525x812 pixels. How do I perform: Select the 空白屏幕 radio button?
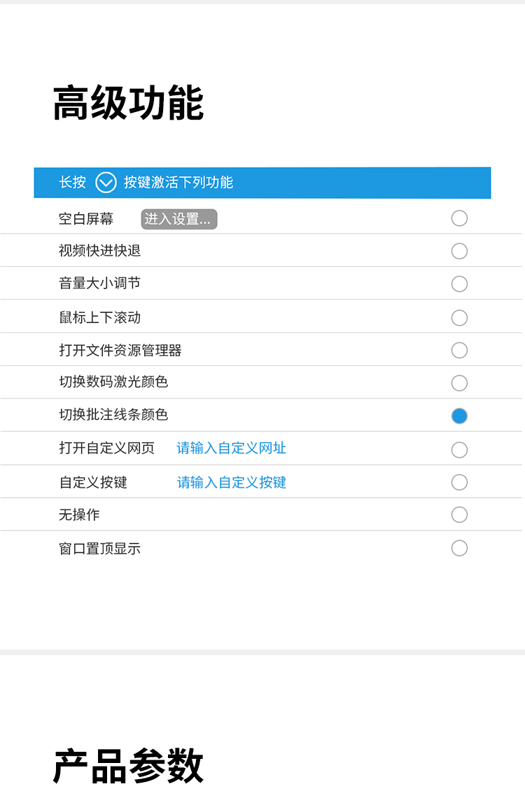tap(459, 218)
